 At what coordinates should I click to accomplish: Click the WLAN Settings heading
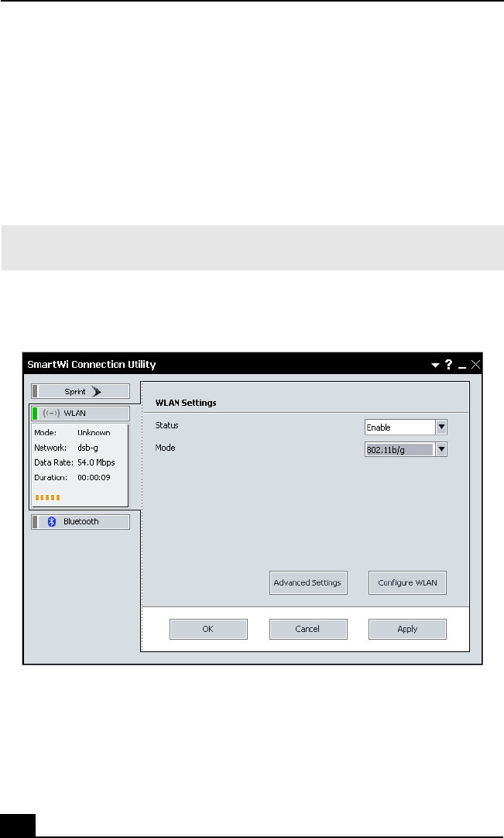click(x=186, y=403)
